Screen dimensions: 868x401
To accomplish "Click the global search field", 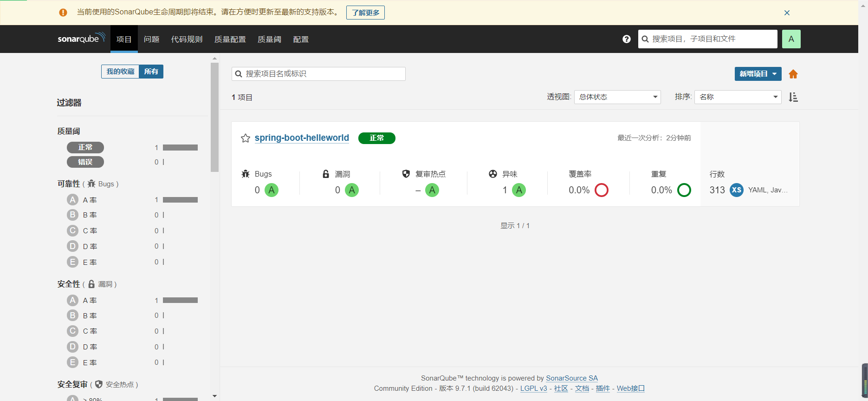I will 708,39.
